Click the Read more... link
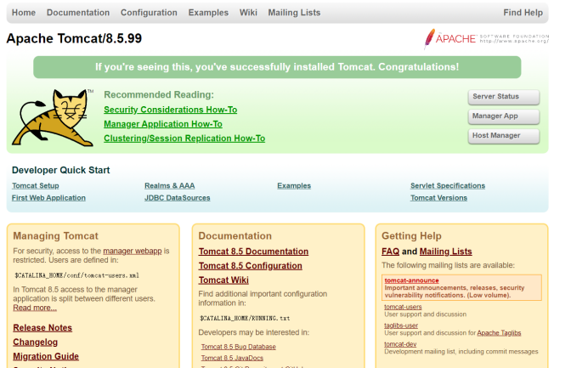The height and width of the screenshot is (368, 588). [35, 308]
